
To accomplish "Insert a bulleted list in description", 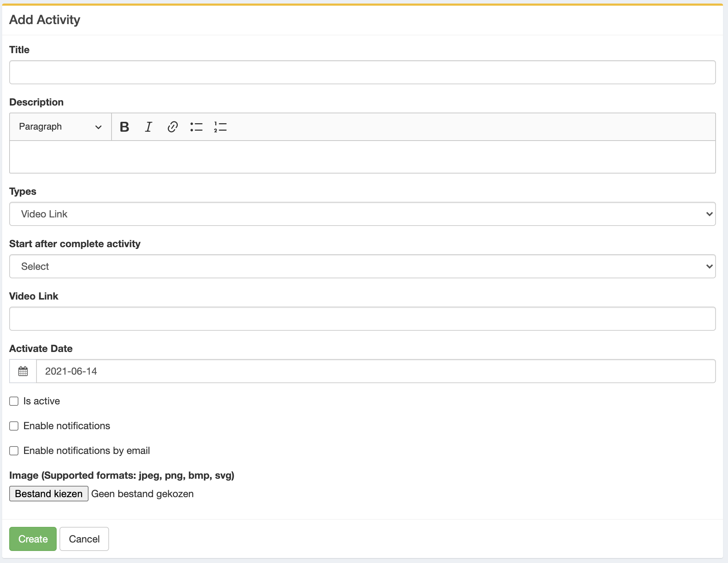I will [x=197, y=127].
